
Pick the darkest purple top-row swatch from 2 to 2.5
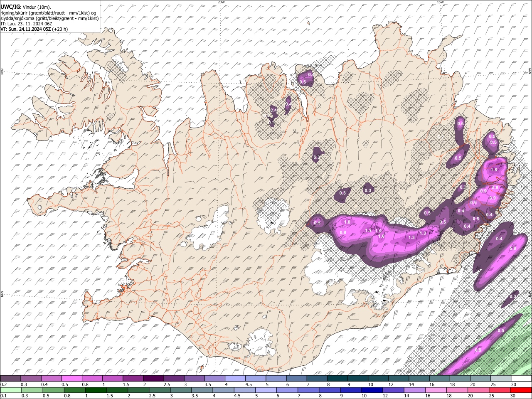pos(153,378)
